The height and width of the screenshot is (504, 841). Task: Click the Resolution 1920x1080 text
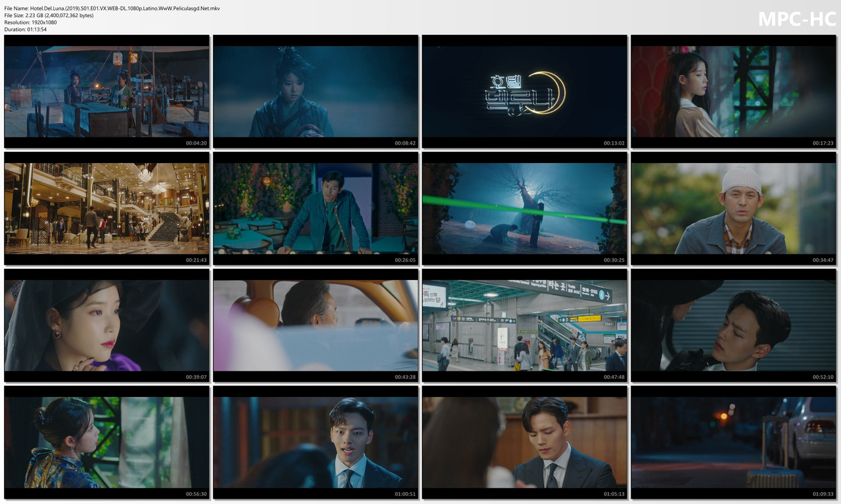[x=30, y=22]
